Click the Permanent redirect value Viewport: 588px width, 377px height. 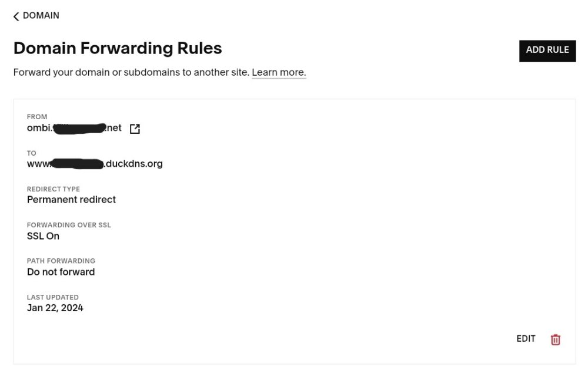click(x=71, y=200)
